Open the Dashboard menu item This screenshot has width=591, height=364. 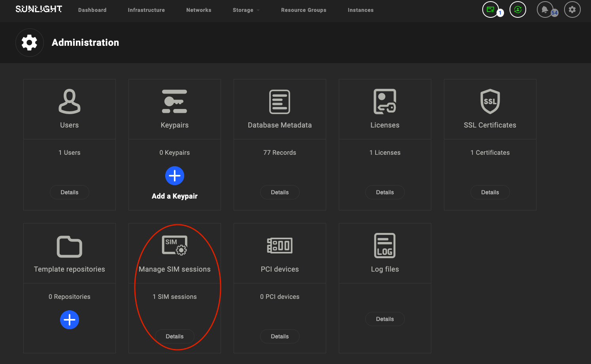pos(92,10)
